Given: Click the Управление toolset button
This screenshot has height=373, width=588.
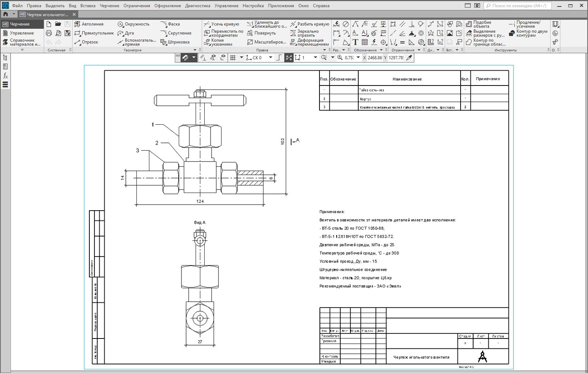Looking at the screenshot, I should 22,33.
